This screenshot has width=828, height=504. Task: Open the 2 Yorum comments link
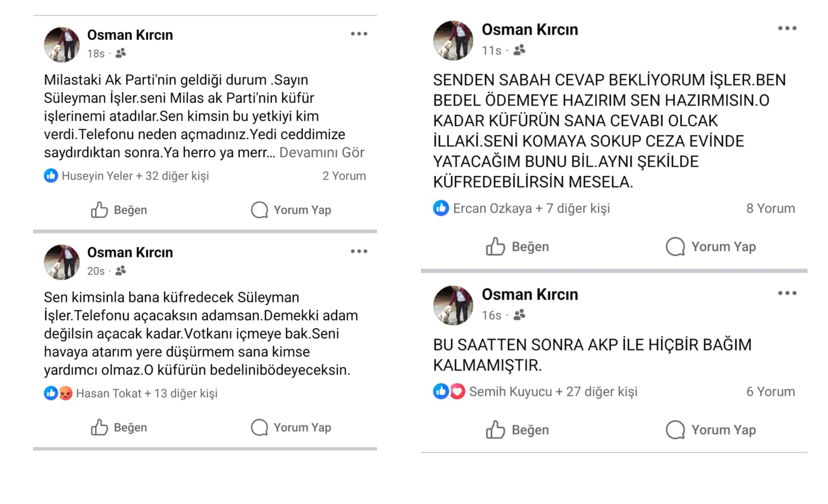click(x=344, y=176)
